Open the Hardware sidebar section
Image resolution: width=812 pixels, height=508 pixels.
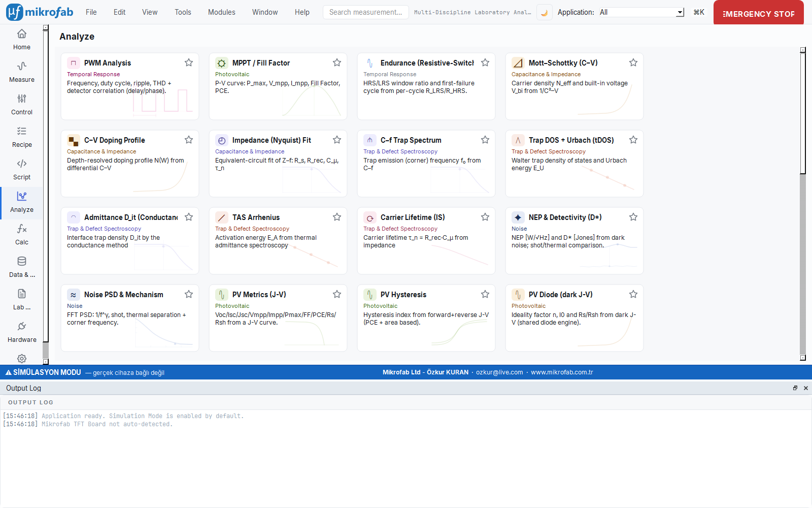22,332
